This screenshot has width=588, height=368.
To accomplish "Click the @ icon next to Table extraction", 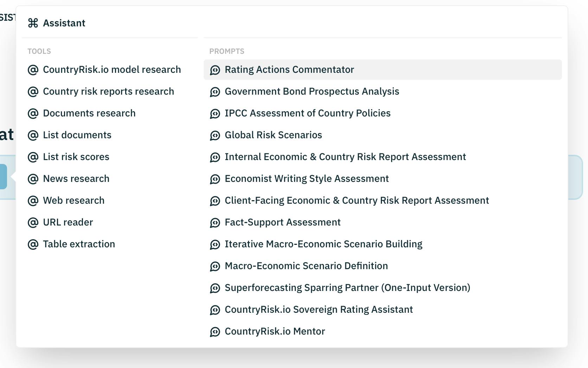I will pyautogui.click(x=33, y=244).
